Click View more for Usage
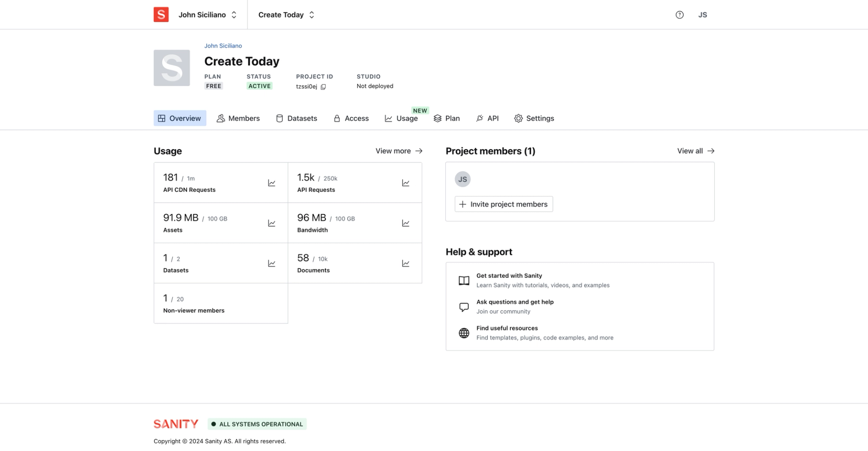The image size is (868, 451). [399, 151]
